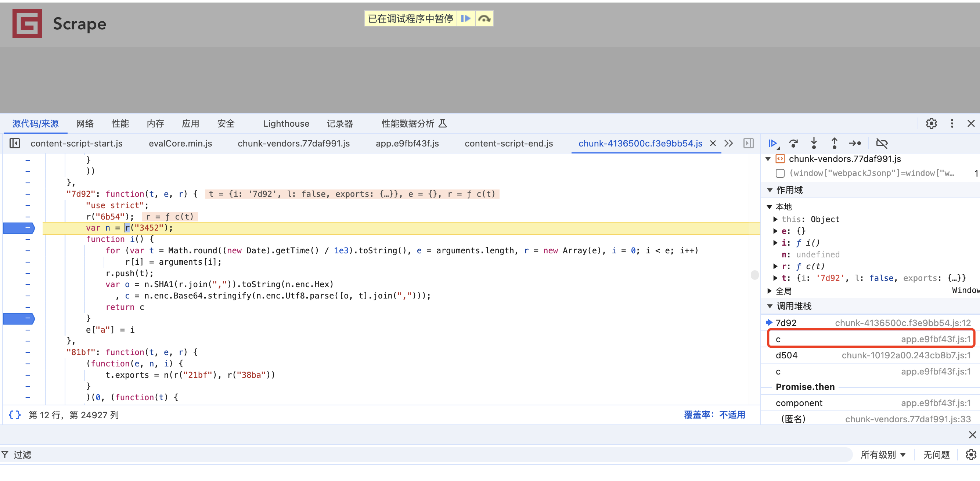
Task: Switch to the 应用 tab
Action: point(191,124)
